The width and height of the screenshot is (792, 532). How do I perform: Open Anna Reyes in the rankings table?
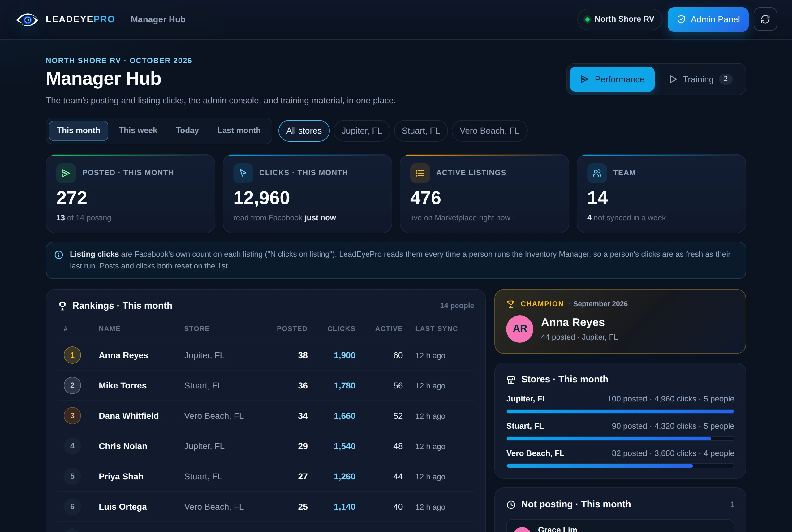tap(123, 355)
